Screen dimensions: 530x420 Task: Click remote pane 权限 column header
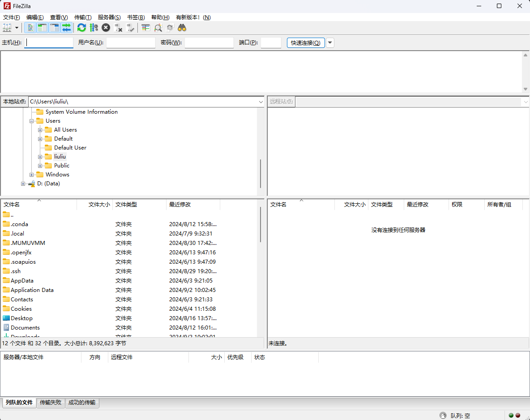466,205
